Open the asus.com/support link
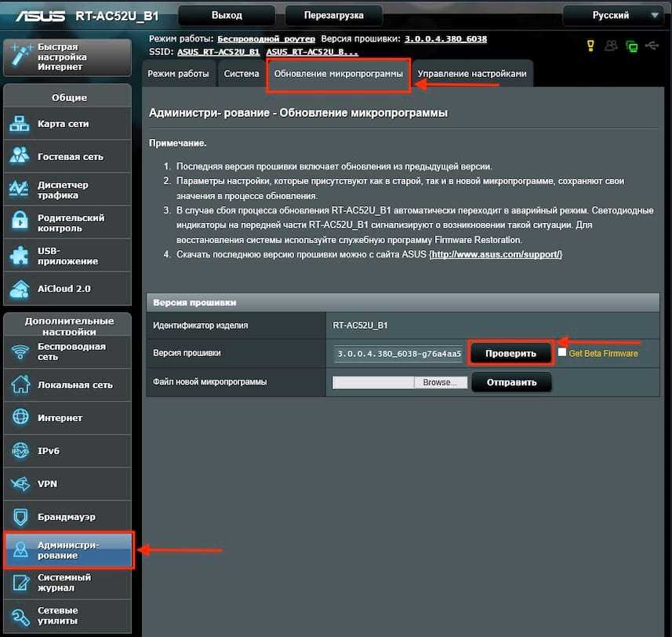Image resolution: width=672 pixels, height=637 pixels. [x=496, y=254]
